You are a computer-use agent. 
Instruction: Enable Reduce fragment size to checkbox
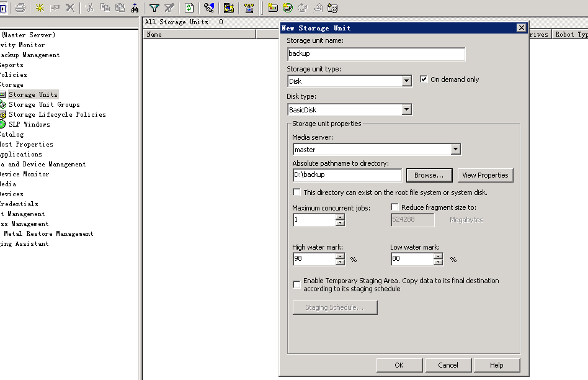pyautogui.click(x=395, y=207)
